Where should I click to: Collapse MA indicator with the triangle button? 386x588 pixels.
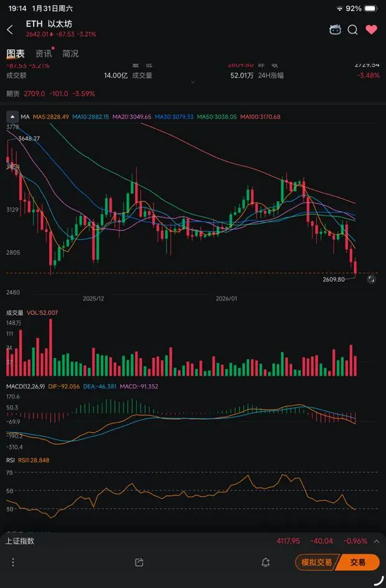click(x=12, y=117)
